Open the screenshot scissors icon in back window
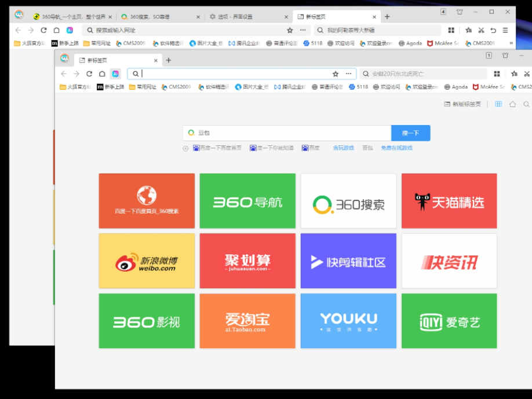Image resolution: width=532 pixels, height=399 pixels. tap(481, 30)
